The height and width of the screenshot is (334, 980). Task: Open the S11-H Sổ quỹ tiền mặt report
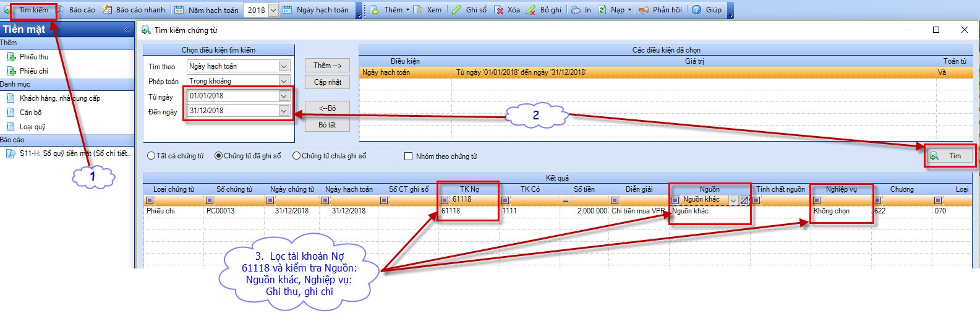pos(75,153)
